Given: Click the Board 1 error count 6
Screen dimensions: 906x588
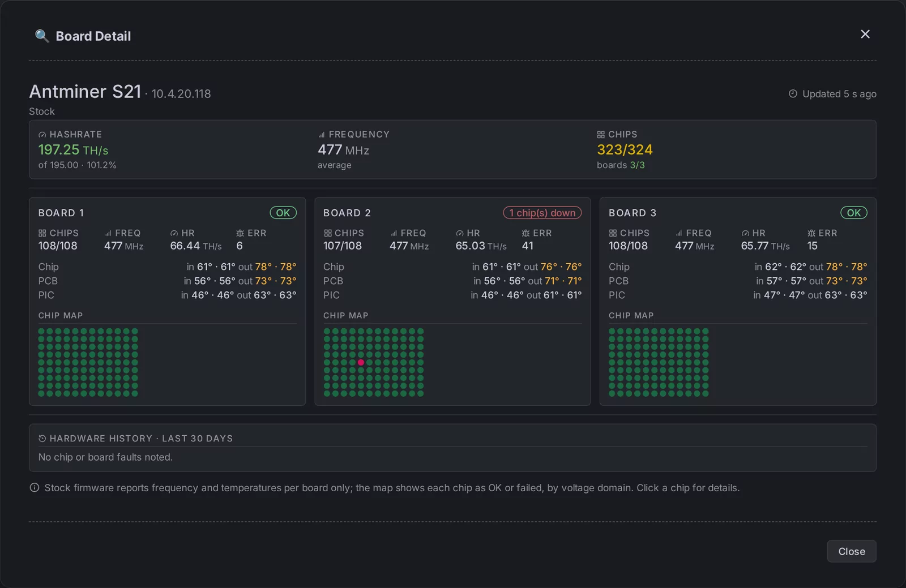Looking at the screenshot, I should click(x=240, y=246).
